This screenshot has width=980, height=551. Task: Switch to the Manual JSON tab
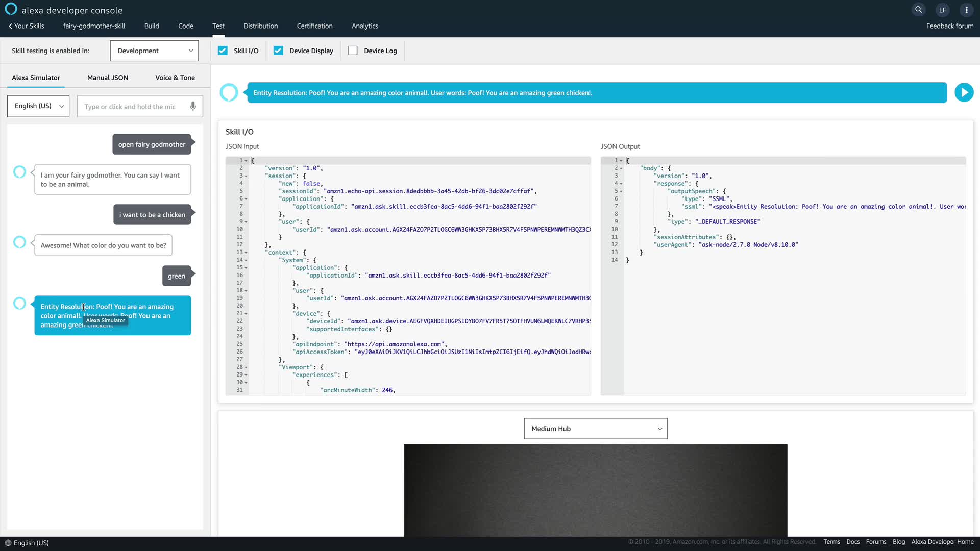pyautogui.click(x=107, y=78)
